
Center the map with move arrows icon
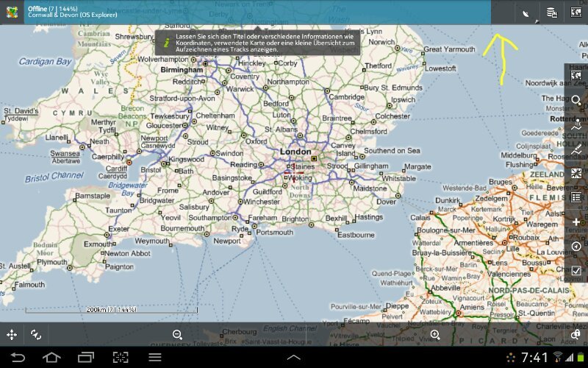[12, 335]
